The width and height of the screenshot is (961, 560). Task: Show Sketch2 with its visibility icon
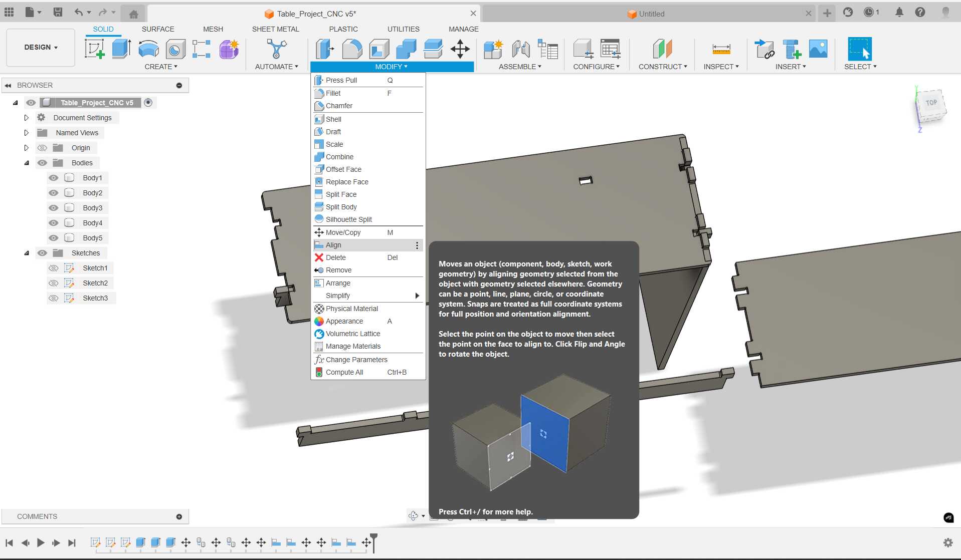54,283
